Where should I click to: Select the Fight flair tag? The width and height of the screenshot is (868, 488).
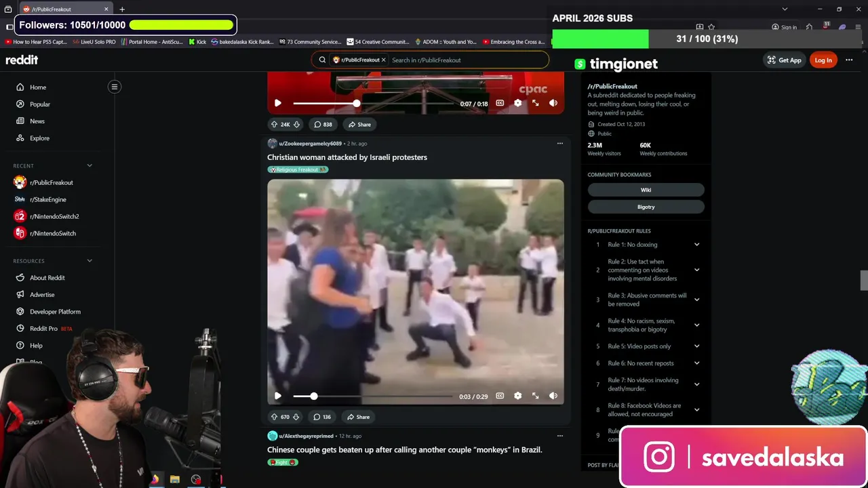pyautogui.click(x=283, y=462)
